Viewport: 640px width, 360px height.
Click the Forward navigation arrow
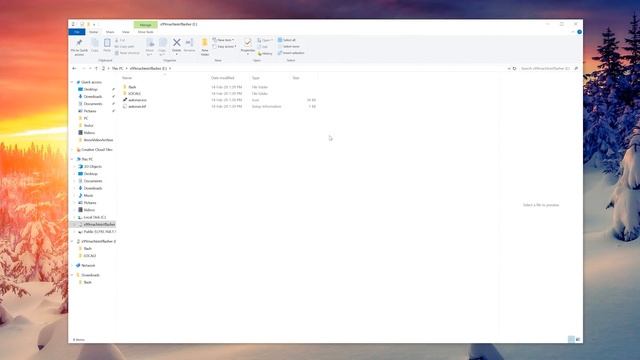pos(84,69)
